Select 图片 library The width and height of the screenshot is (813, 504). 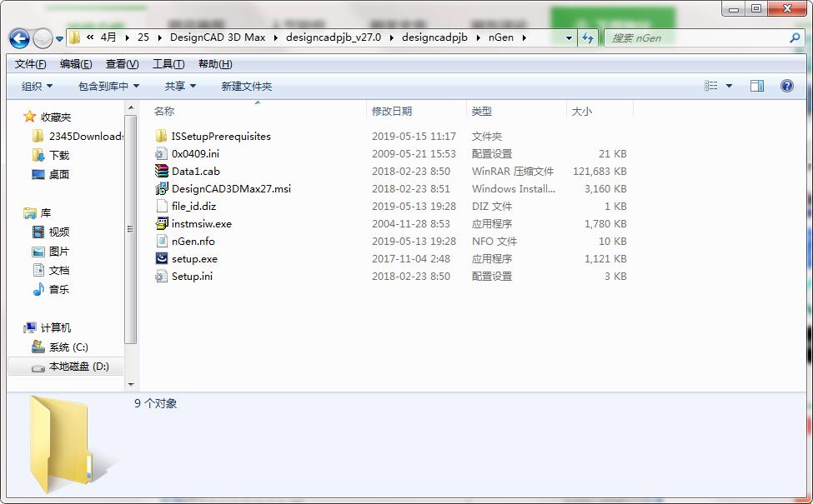click(x=59, y=252)
